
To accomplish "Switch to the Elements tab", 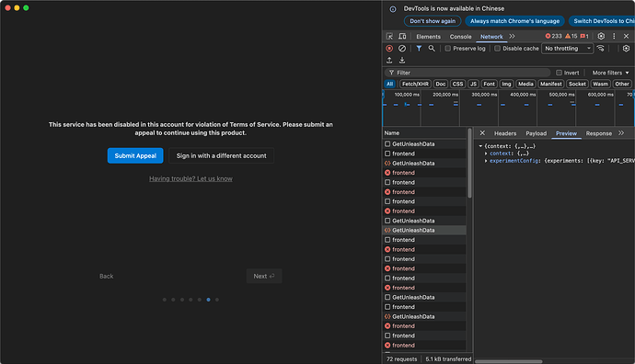I will (x=428, y=37).
